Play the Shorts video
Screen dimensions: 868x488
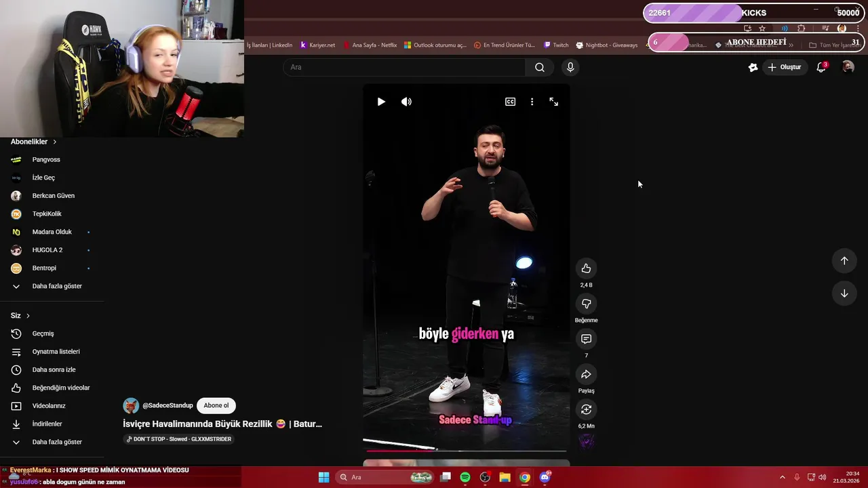[x=381, y=102]
